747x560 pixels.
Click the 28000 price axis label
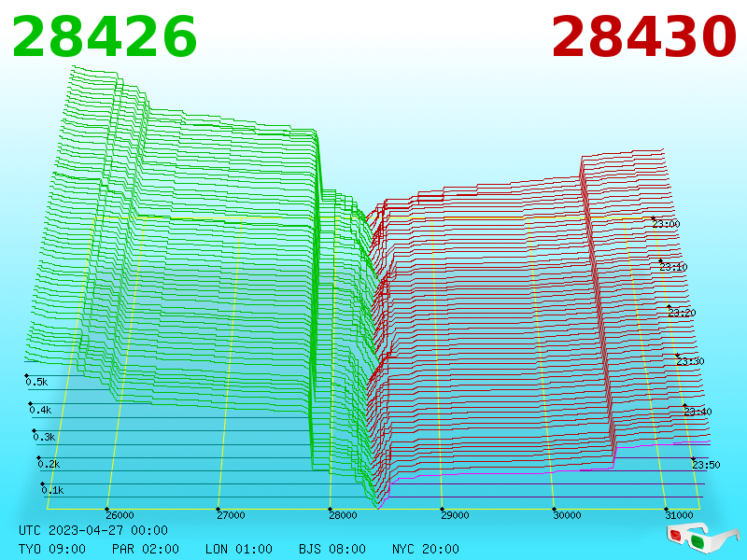coord(343,515)
